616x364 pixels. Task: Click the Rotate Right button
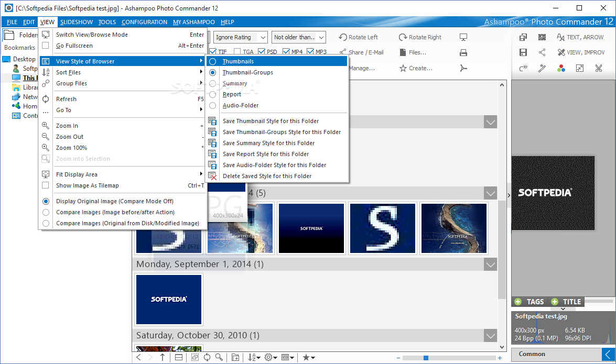point(420,37)
